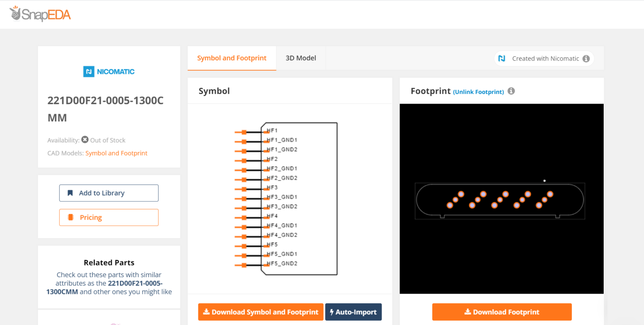Click the info icon beside Unlink Footprint
Image resolution: width=644 pixels, height=325 pixels.
(x=511, y=91)
